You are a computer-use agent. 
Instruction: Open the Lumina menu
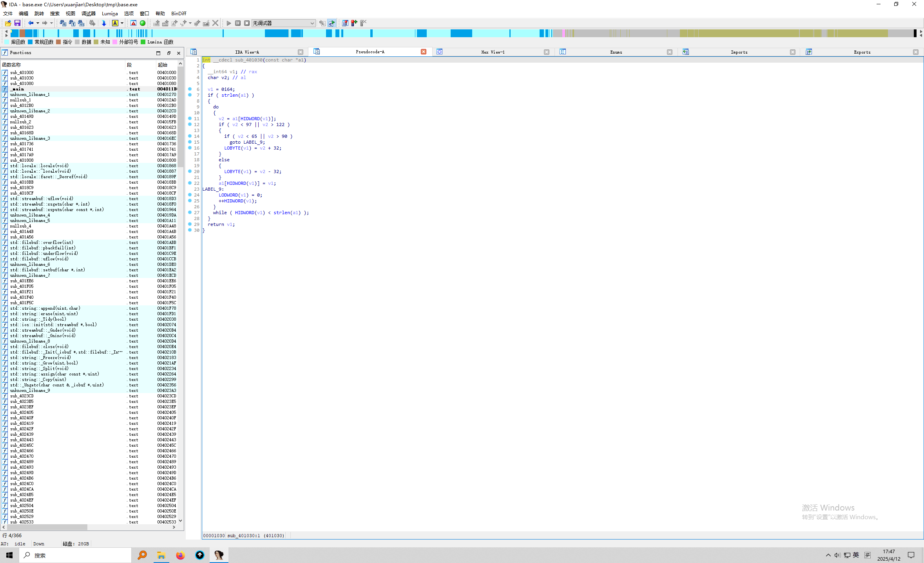pos(110,13)
